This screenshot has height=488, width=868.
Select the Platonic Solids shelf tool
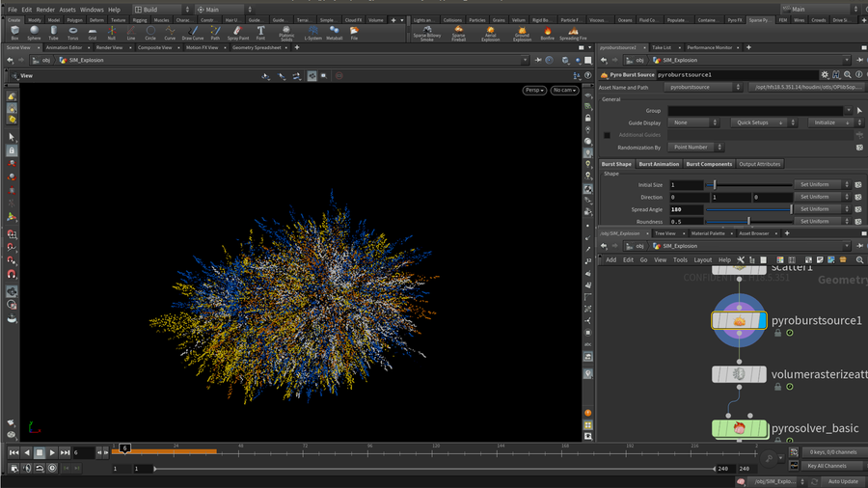[x=286, y=33]
